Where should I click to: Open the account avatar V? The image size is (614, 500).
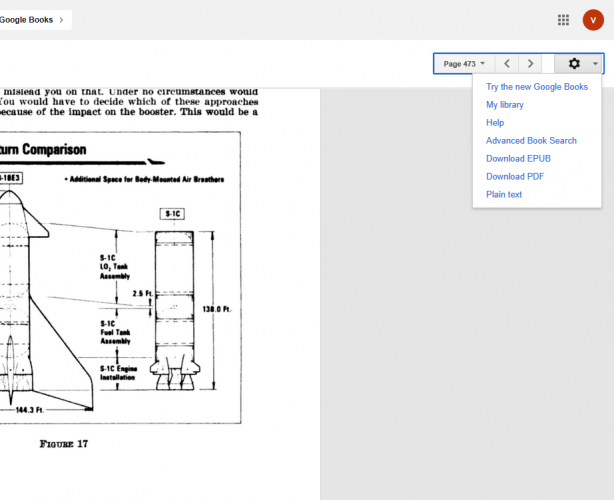pos(593,20)
